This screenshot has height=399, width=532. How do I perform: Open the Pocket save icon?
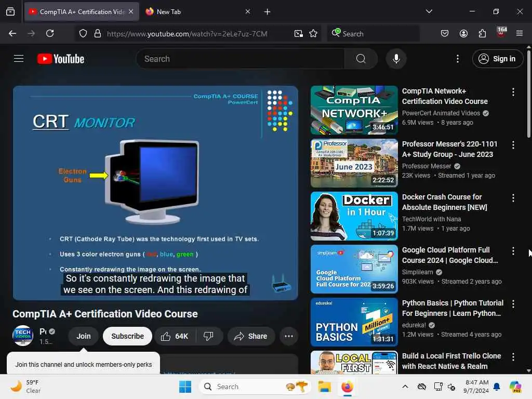pyautogui.click(x=445, y=33)
